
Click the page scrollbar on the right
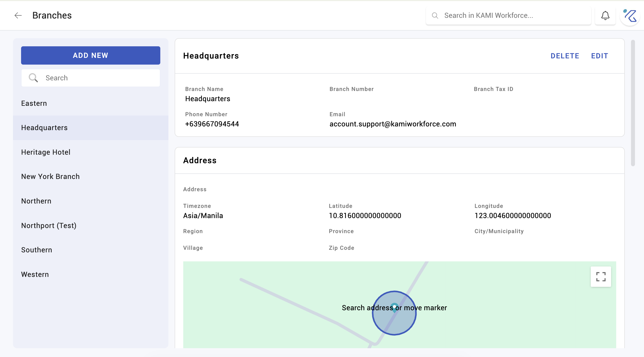coord(633,103)
